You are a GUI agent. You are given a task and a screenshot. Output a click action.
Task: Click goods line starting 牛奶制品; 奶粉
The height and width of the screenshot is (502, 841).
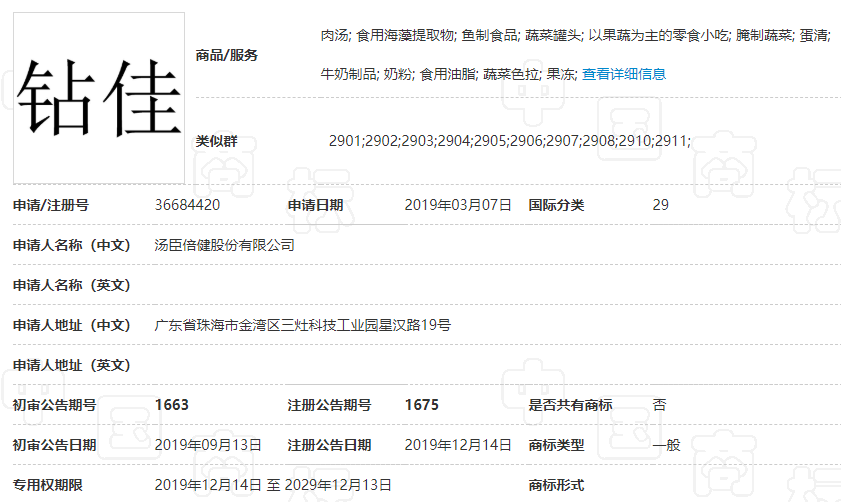[449, 74]
